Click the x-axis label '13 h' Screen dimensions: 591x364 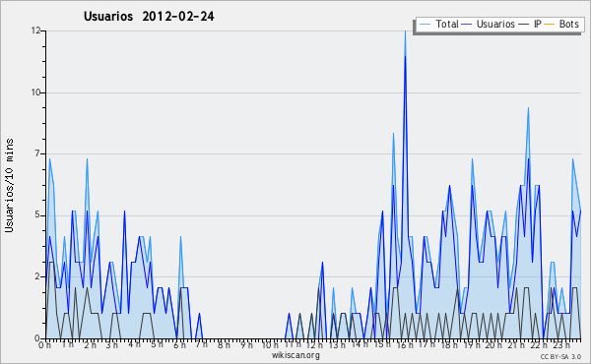click(x=337, y=344)
